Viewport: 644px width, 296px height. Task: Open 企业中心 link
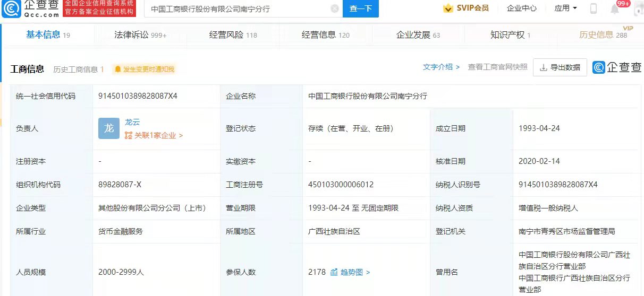coord(522,8)
